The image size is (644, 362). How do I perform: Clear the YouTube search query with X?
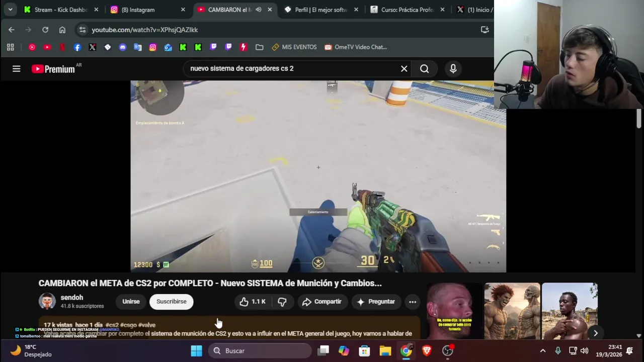point(404,69)
